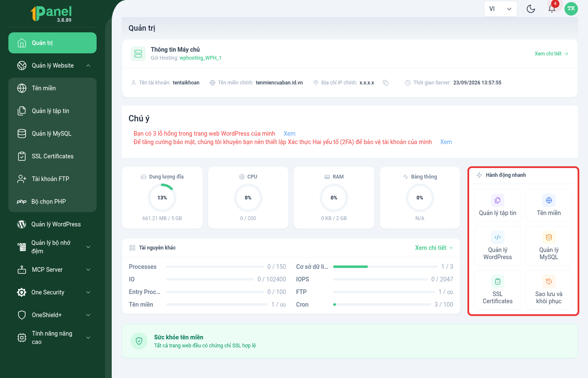This screenshot has width=588, height=378.
Task: Click Cơ sở dữ liệu usage bar
Action: click(386, 267)
